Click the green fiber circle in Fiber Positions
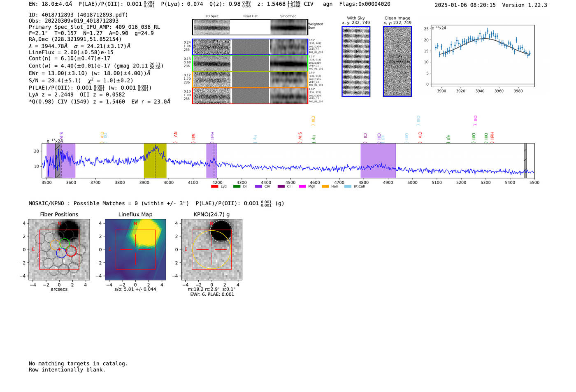This screenshot has width=576, height=392. (x=64, y=244)
